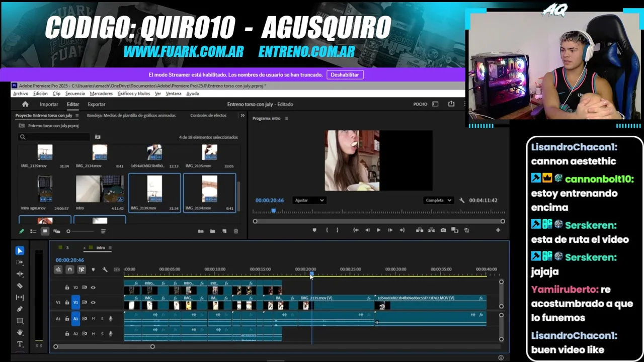Adjust Project panel thumbnail size slider
This screenshot has height=362, width=644.
(82, 231)
